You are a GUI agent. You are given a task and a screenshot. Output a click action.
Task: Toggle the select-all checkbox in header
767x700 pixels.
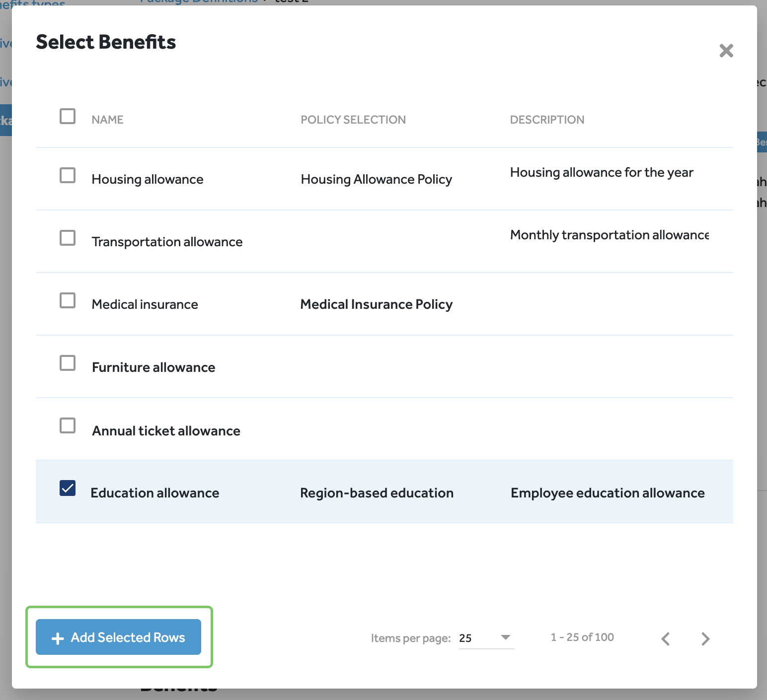(x=68, y=116)
